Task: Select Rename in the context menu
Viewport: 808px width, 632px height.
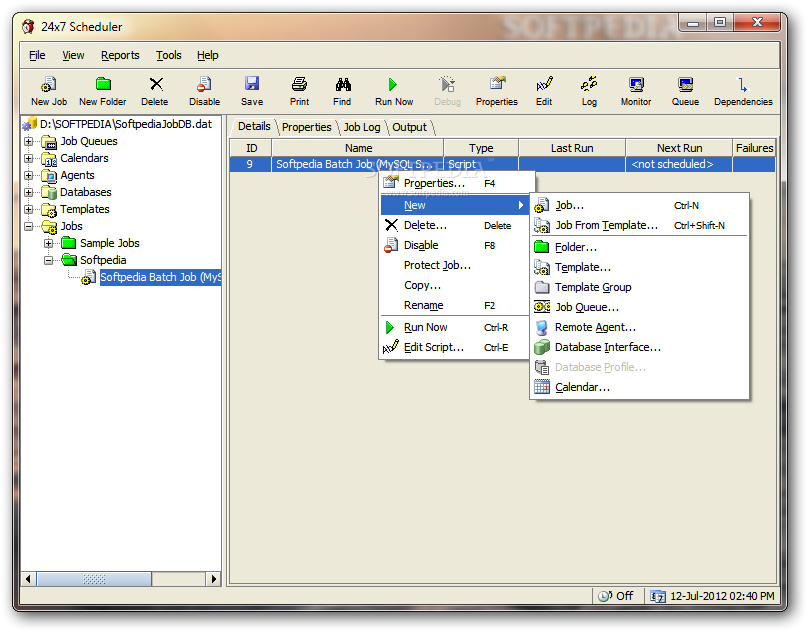Action: (455, 306)
